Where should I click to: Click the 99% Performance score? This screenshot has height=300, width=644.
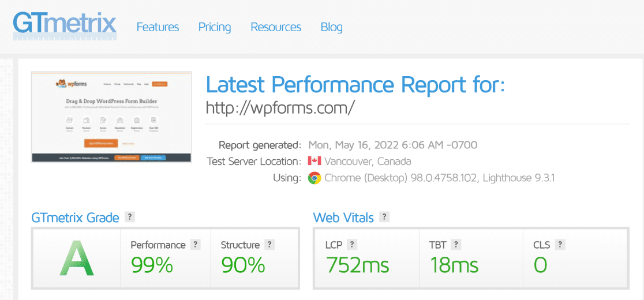(152, 265)
